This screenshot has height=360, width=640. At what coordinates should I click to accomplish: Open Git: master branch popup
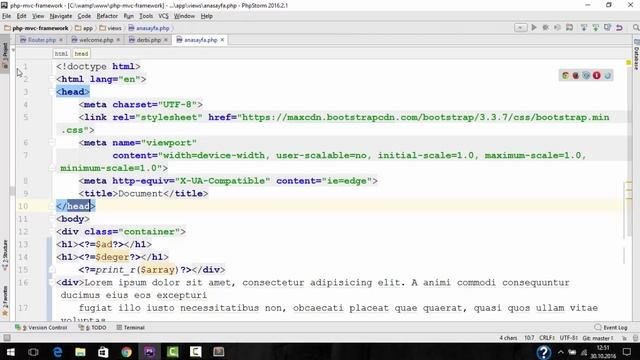click(x=598, y=338)
